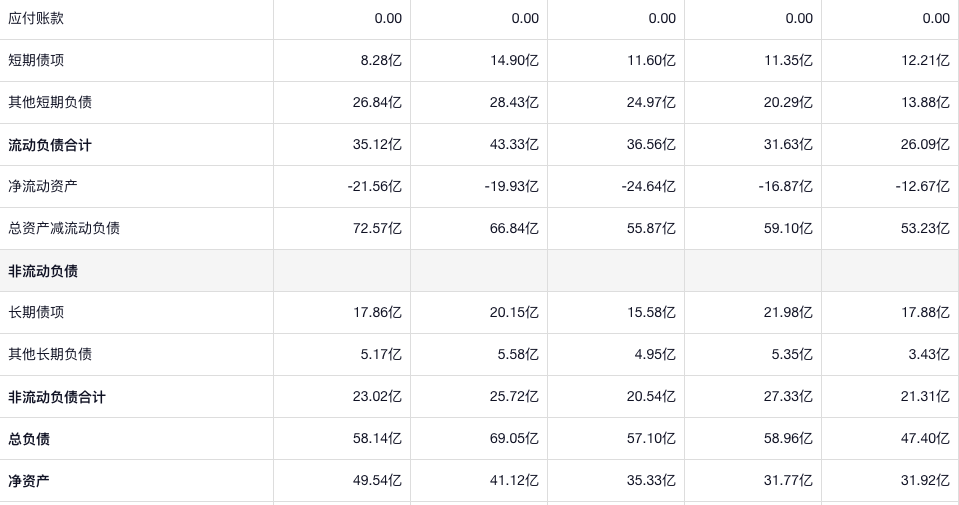959x505 pixels.
Task: Select the 长期债项 row label
Action: pyautogui.click(x=36, y=312)
